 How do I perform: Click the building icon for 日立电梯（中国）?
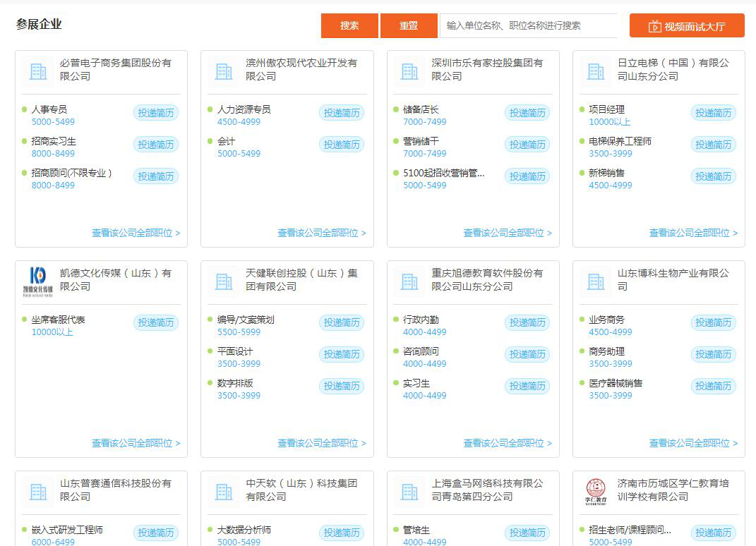[x=596, y=71]
